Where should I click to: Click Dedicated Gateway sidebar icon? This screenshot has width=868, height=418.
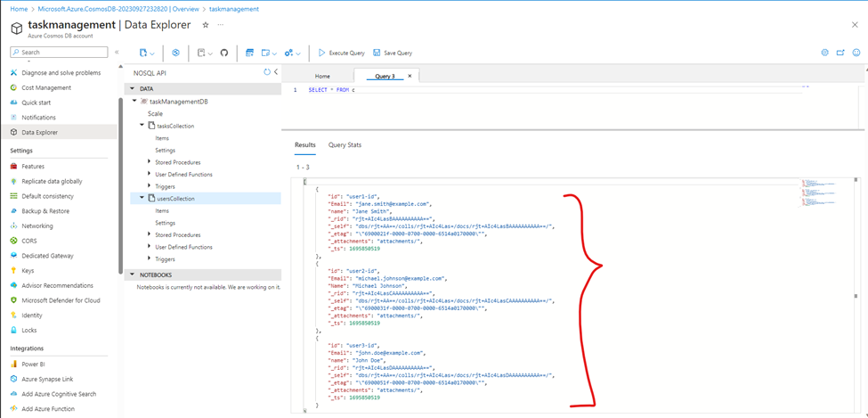14,256
